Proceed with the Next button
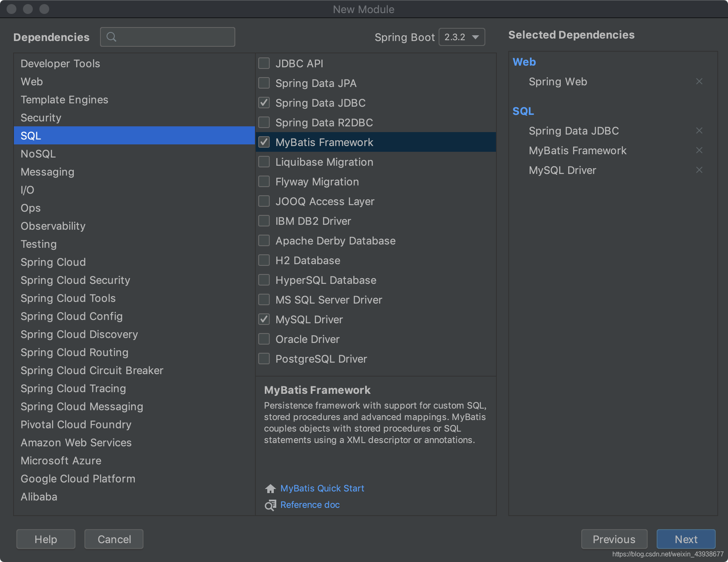The width and height of the screenshot is (728, 562). click(x=686, y=539)
